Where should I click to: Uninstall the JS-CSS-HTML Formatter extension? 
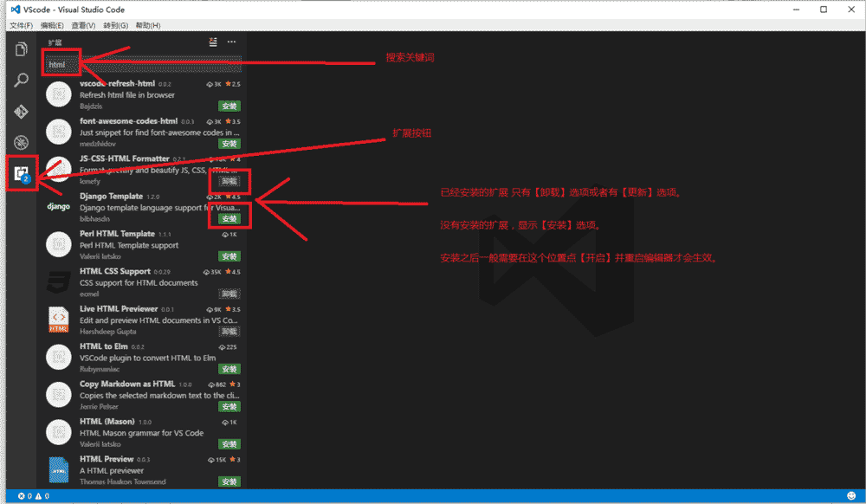point(229,181)
